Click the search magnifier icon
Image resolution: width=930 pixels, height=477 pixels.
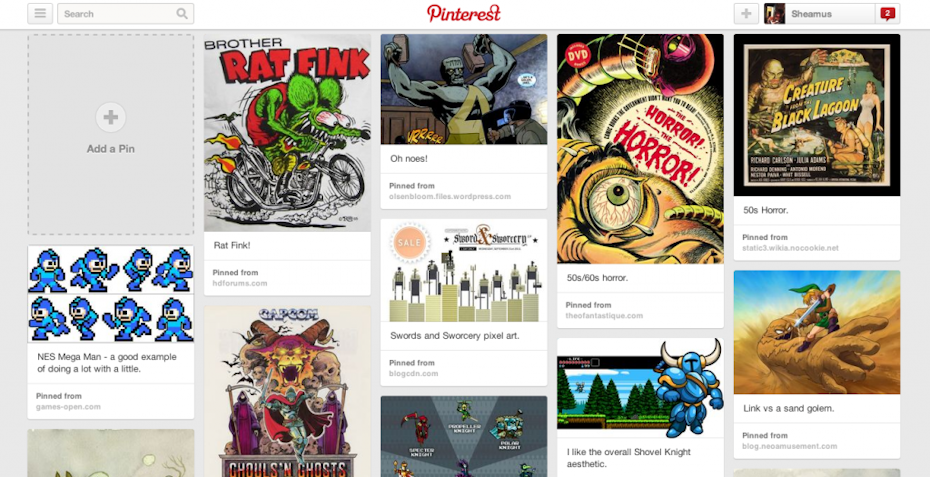click(x=182, y=14)
